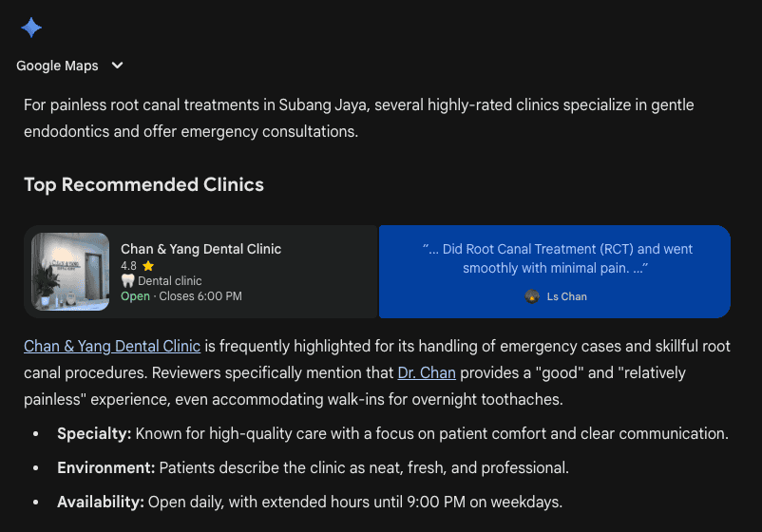Click the Top Recommended Clinics heading
The width and height of the screenshot is (762, 532).
point(143,184)
